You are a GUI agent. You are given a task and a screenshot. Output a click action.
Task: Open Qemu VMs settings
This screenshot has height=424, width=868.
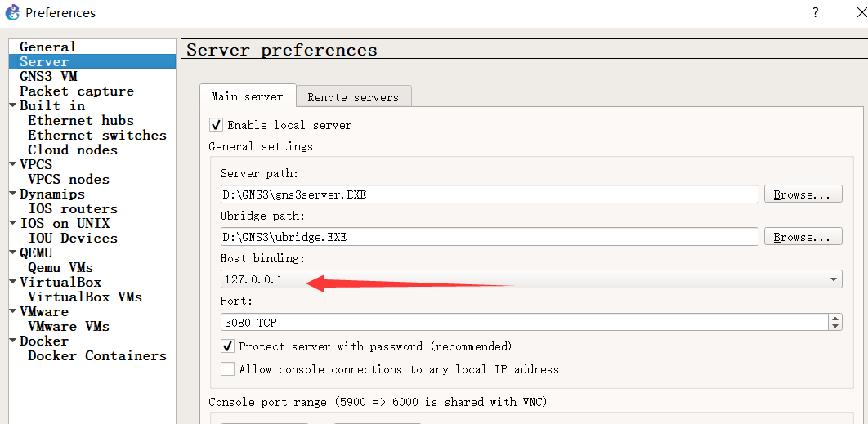pos(60,267)
